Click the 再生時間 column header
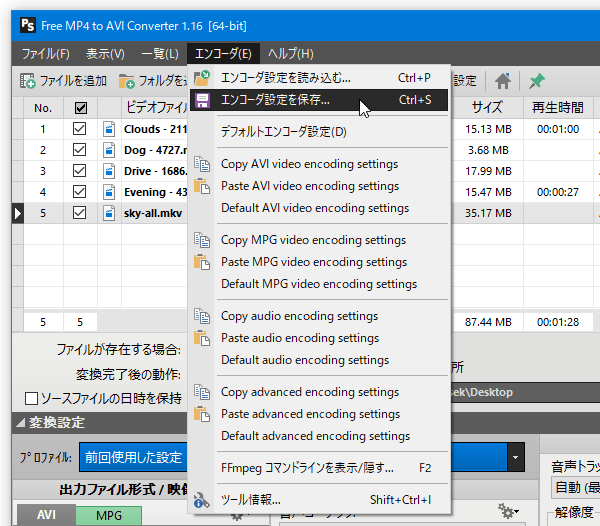600x526 pixels. coord(558,107)
